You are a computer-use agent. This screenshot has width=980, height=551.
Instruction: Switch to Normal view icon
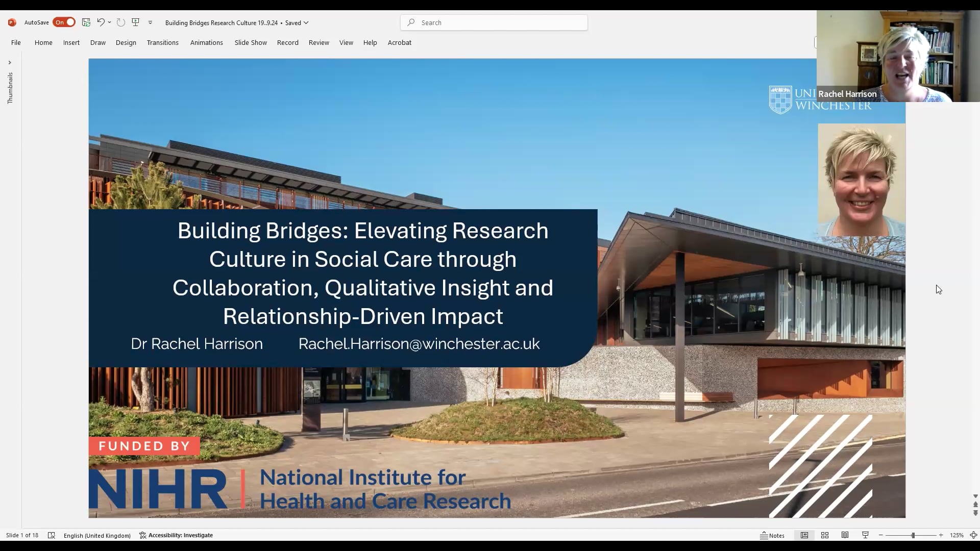click(x=804, y=535)
